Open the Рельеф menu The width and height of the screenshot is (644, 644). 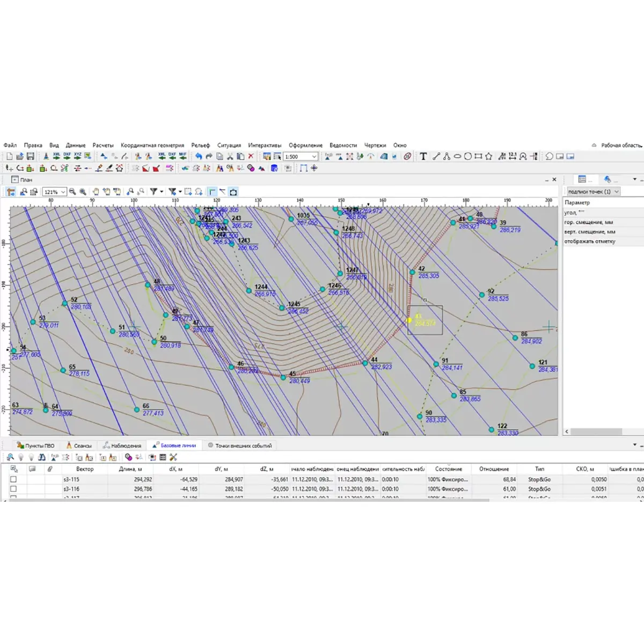coord(200,145)
